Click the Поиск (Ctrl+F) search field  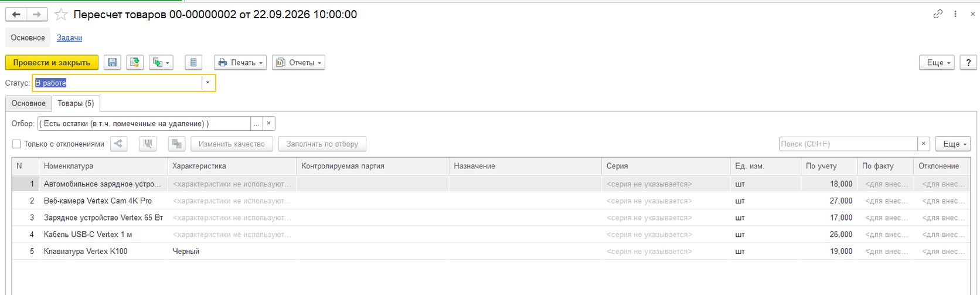[848, 144]
